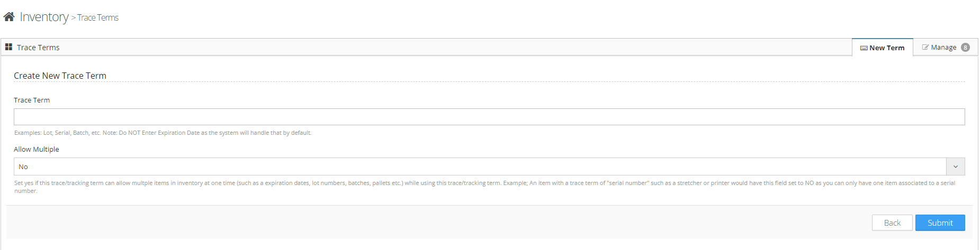Click the home icon in the breadcrumb
The width and height of the screenshot is (980, 250).
9,17
